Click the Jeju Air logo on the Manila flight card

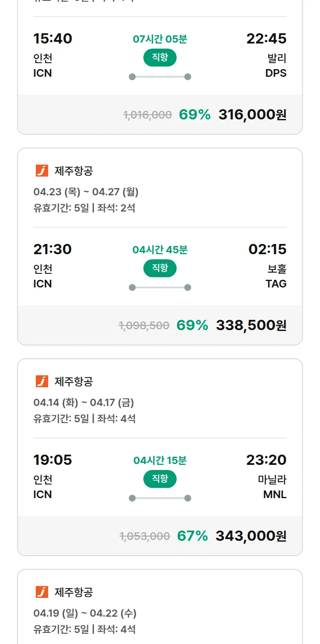[42, 381]
